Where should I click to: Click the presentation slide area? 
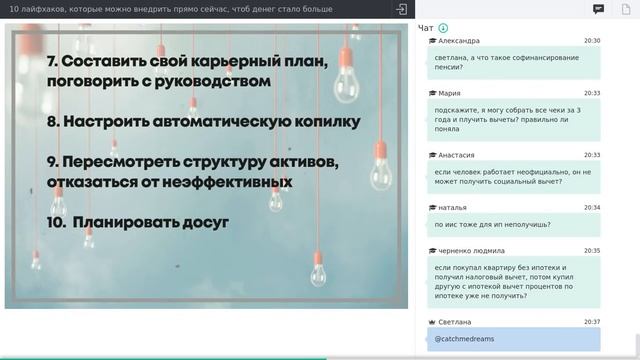pos(206,166)
